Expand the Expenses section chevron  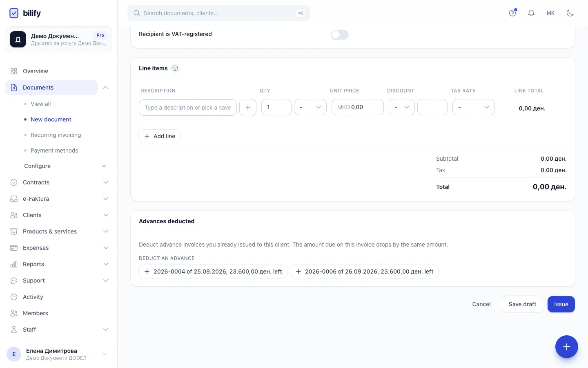click(106, 248)
